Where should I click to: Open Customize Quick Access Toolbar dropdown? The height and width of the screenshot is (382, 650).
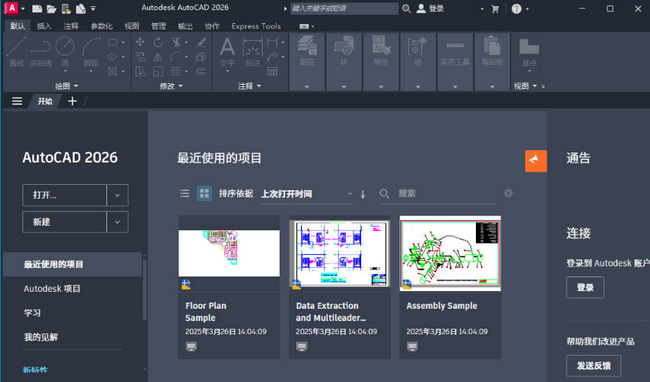tap(93, 8)
